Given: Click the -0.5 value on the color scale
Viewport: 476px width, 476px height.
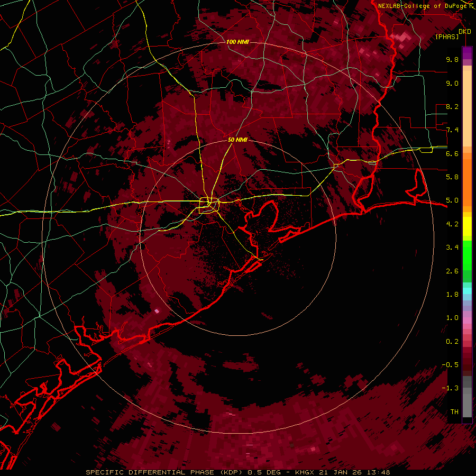Looking at the screenshot, I should click(450, 365).
